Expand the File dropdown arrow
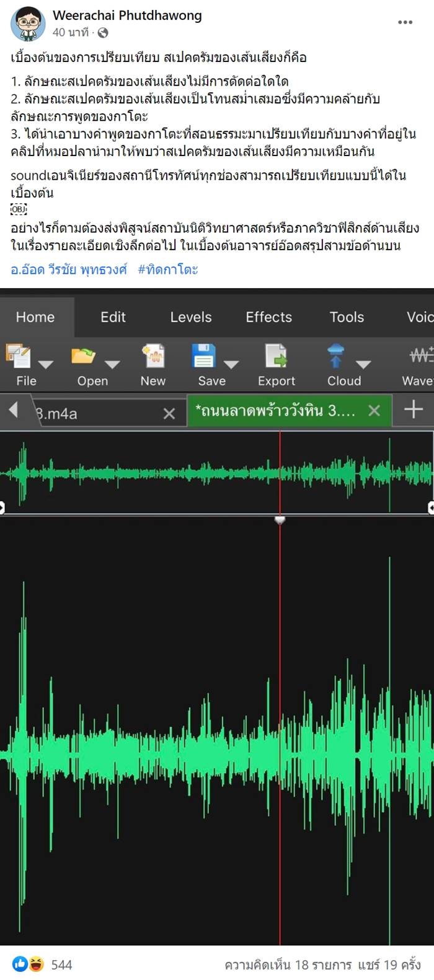This screenshot has width=434, height=980. coord(46,364)
